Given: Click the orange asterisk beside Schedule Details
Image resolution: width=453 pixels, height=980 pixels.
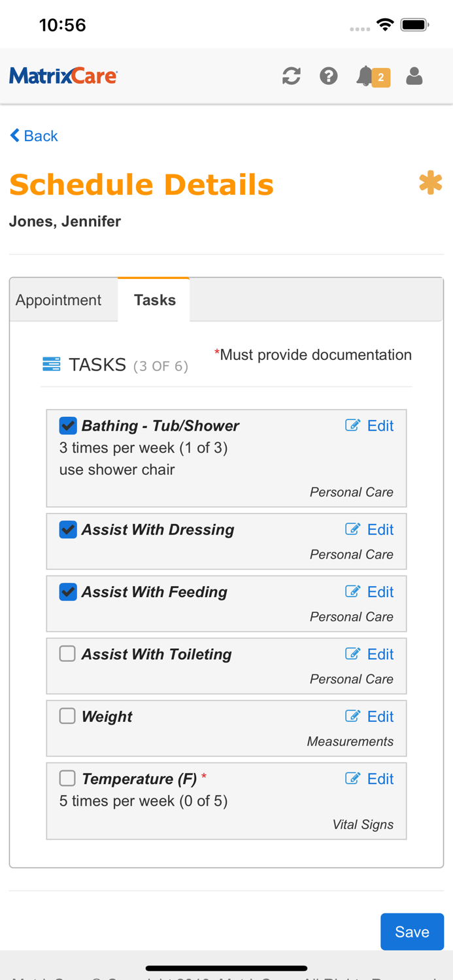Looking at the screenshot, I should click(x=431, y=184).
